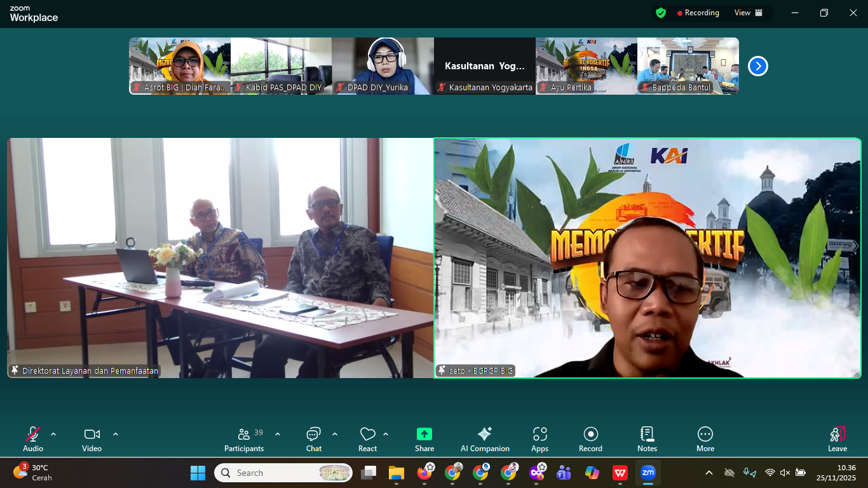The width and height of the screenshot is (868, 488).
Task: Open the Participants panel
Action: (x=244, y=439)
